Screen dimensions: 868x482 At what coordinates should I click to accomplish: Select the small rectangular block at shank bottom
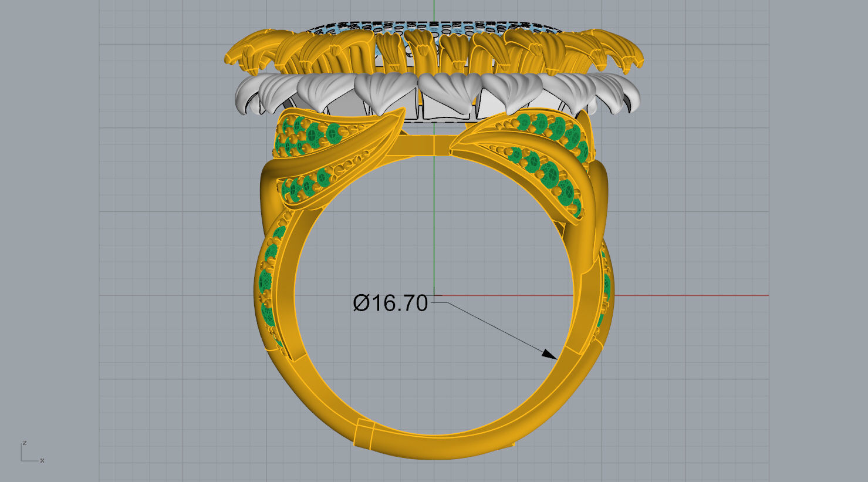363,434
